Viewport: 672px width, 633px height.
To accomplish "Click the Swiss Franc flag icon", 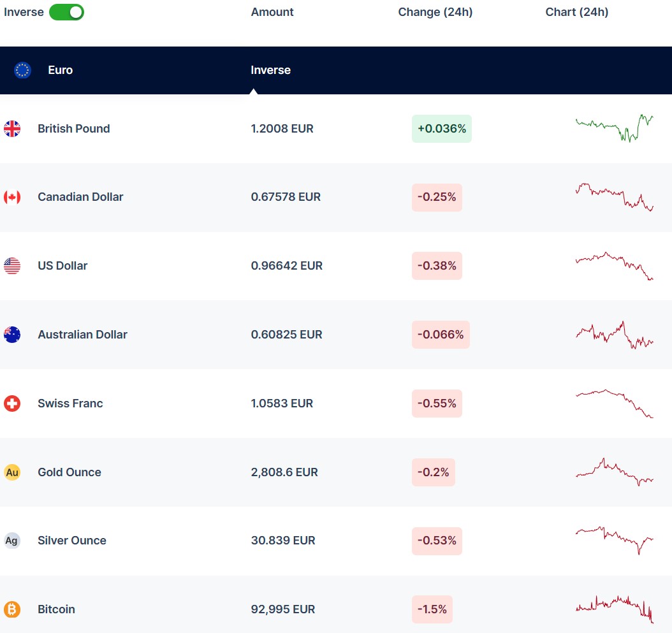I will pyautogui.click(x=12, y=404).
